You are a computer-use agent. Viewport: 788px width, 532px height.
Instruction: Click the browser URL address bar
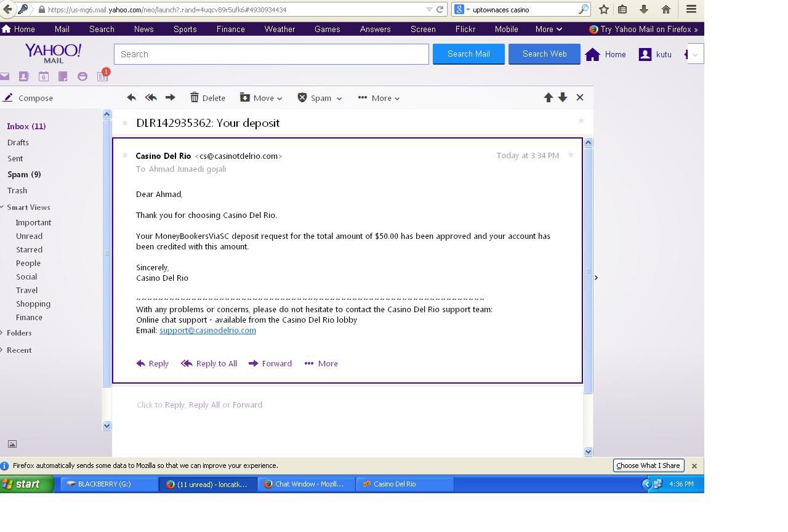click(x=234, y=9)
